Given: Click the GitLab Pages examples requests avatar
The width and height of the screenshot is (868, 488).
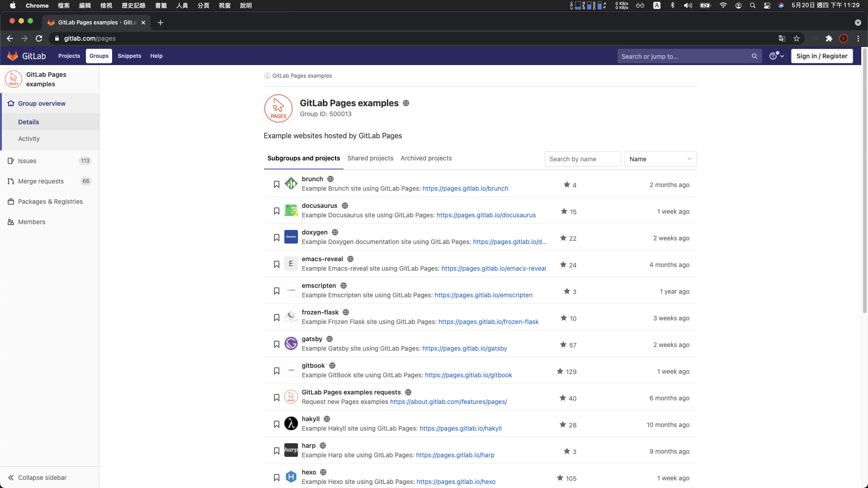Looking at the screenshot, I should pos(291,397).
